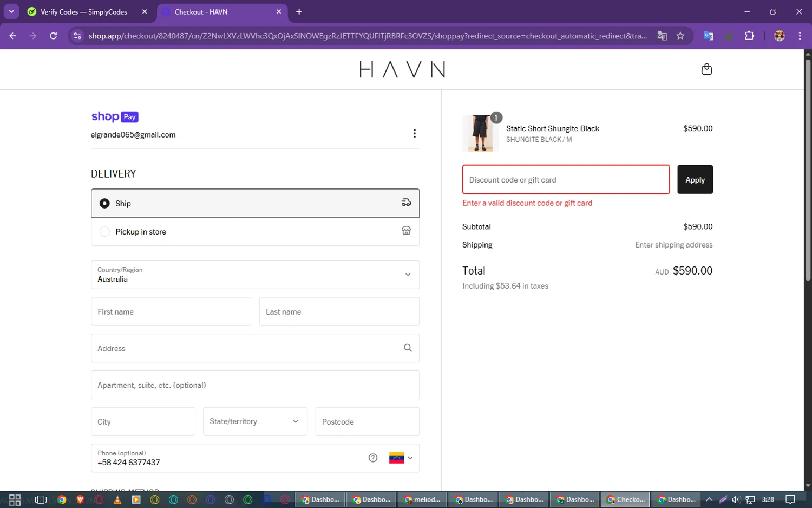Switch to the meliod... taskbar window
Image resolution: width=812 pixels, height=508 pixels.
422,499
